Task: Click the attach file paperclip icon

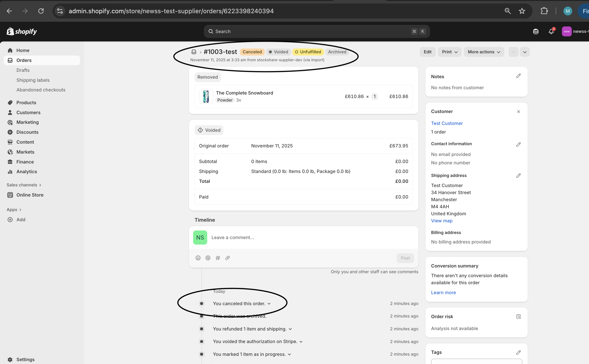Action: tap(227, 258)
